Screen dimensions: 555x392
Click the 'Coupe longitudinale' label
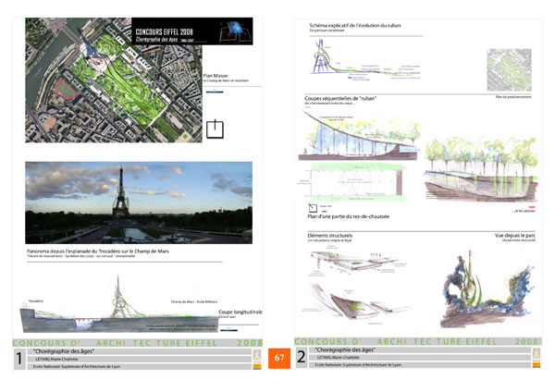(240, 312)
